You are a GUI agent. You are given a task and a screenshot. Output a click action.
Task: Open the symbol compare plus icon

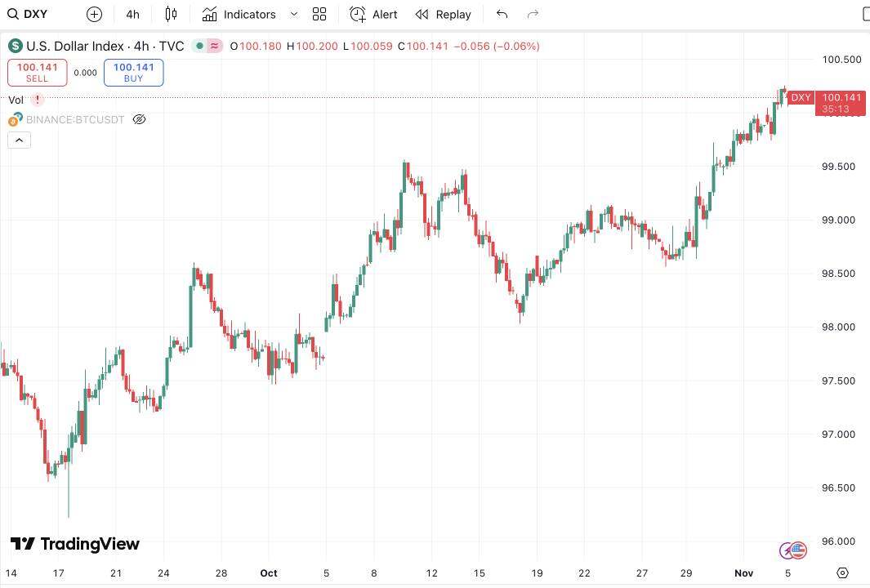tap(94, 14)
